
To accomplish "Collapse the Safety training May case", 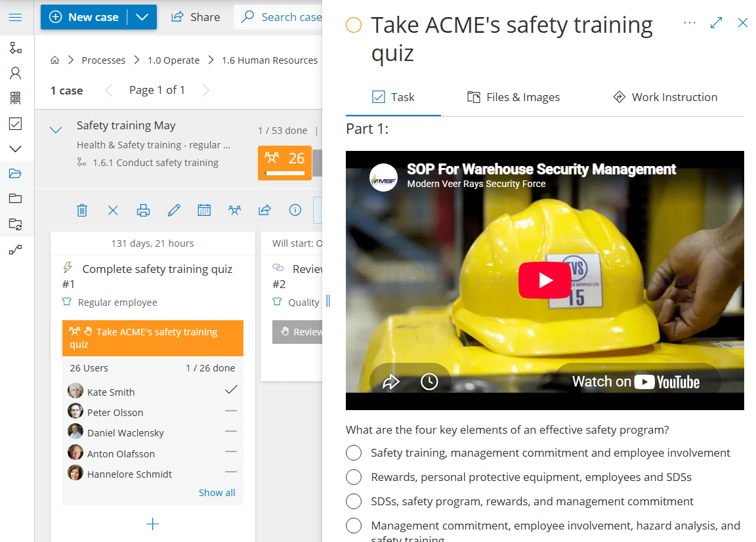I will point(56,130).
